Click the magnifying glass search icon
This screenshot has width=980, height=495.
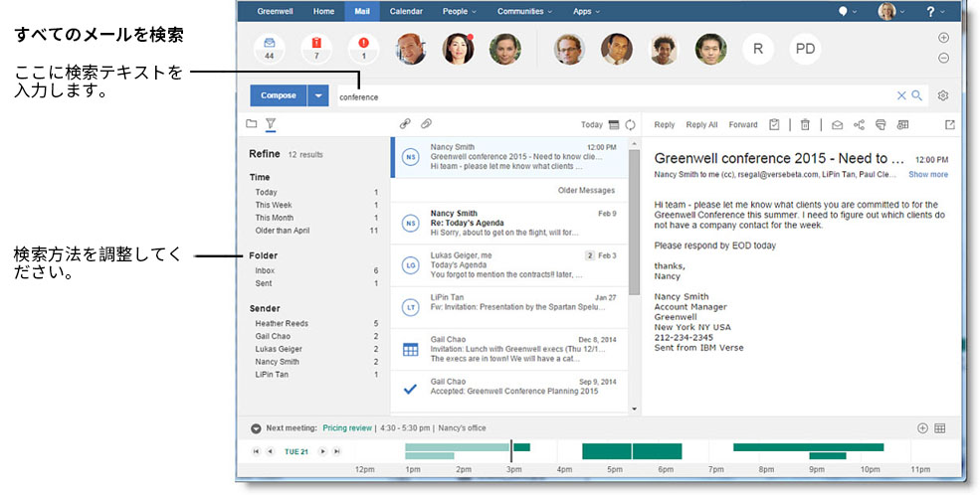917,95
